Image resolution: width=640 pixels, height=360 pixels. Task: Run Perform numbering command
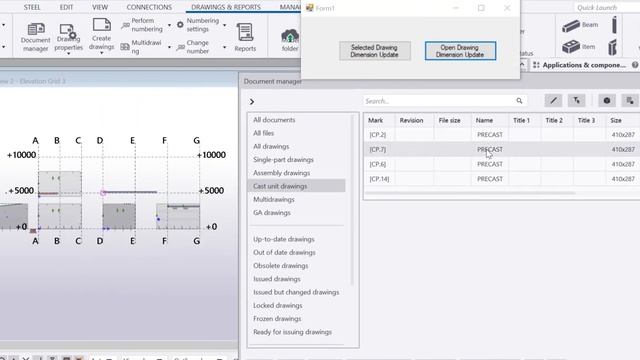tap(142, 25)
